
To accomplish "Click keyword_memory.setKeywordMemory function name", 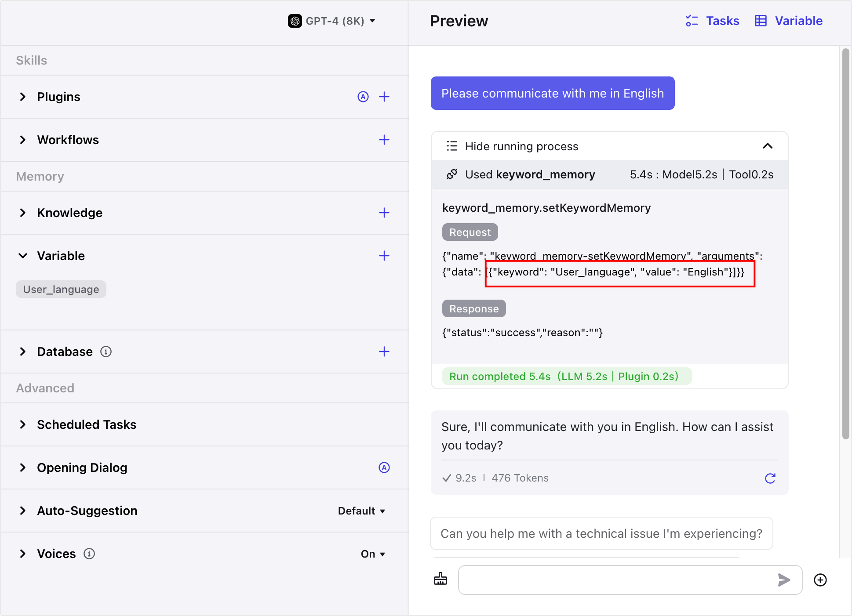I will coord(546,208).
